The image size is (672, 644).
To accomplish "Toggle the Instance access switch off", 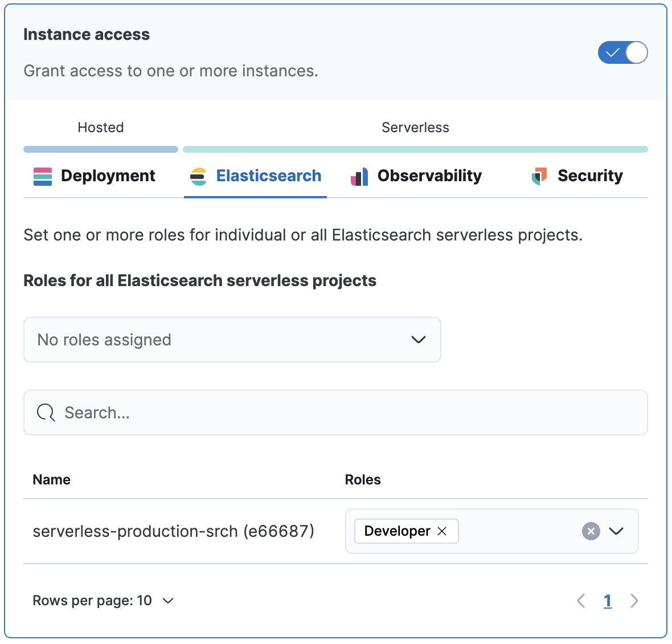I will click(x=622, y=53).
